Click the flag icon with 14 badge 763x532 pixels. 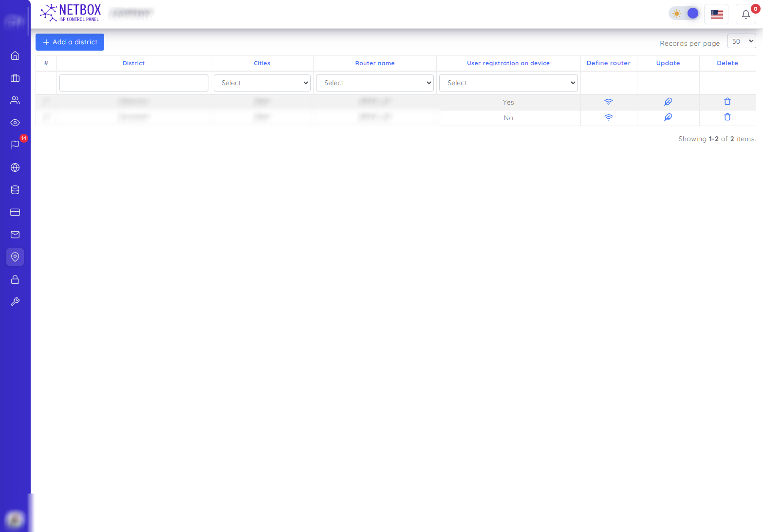coord(15,145)
